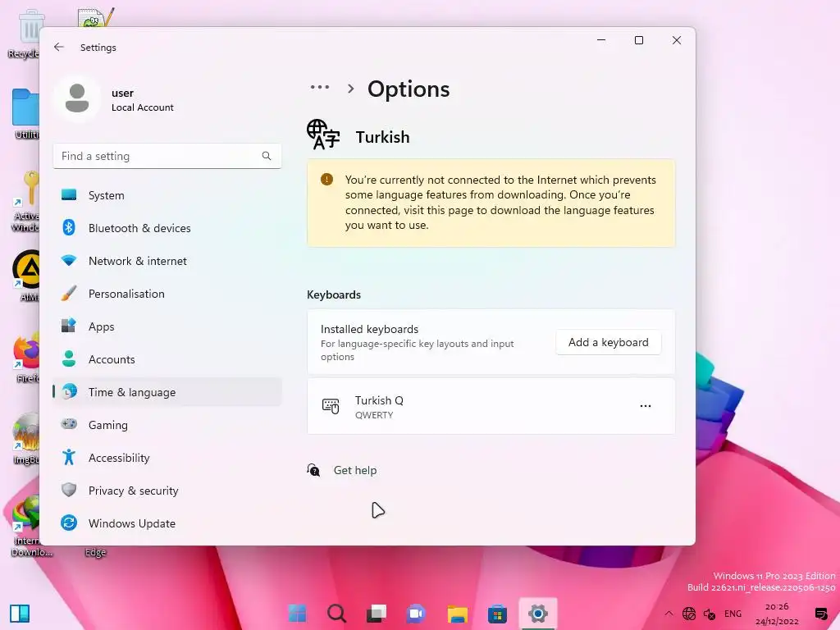Open Apps settings

tap(167, 326)
